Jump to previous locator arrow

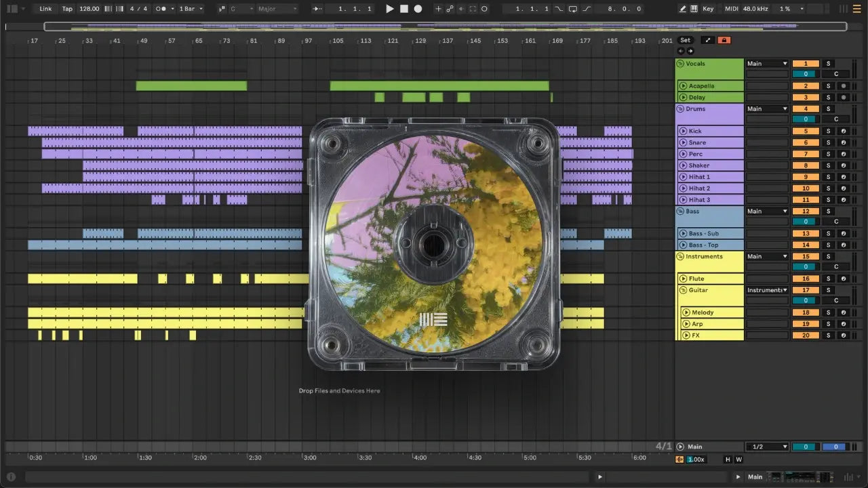point(681,51)
